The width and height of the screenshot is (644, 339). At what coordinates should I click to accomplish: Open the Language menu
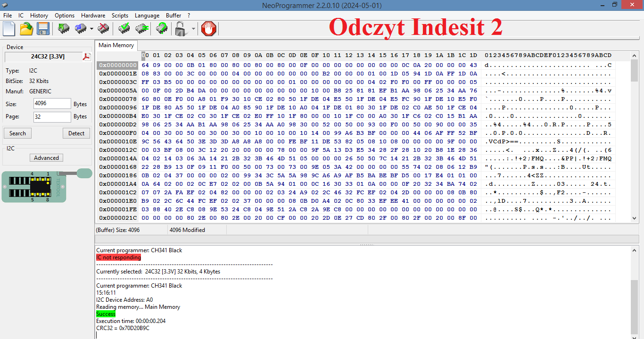coord(147,16)
